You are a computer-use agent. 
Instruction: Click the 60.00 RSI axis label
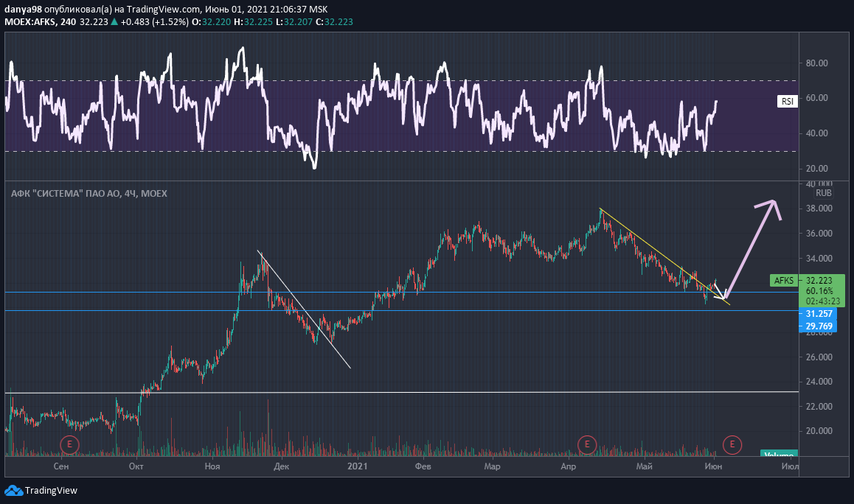click(817, 98)
